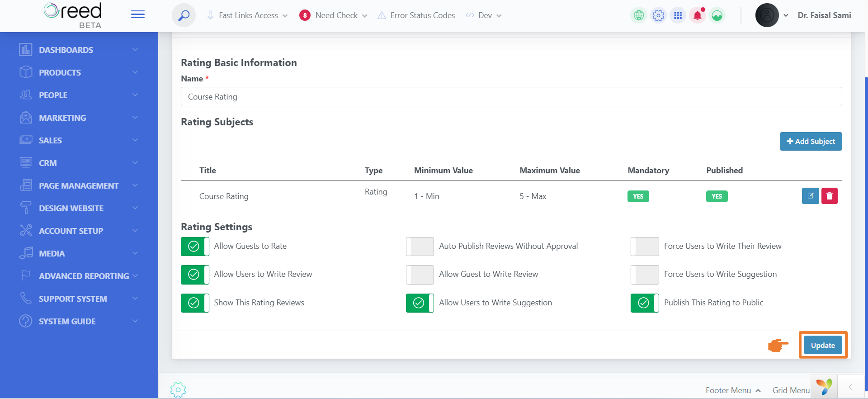The width and height of the screenshot is (868, 399).
Task: Open the settings gear icon in header
Action: (658, 15)
